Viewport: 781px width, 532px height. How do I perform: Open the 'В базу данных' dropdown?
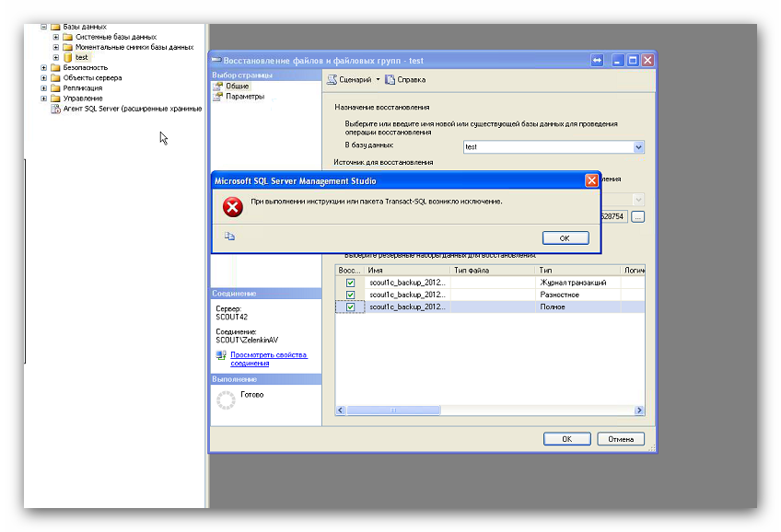click(x=639, y=147)
